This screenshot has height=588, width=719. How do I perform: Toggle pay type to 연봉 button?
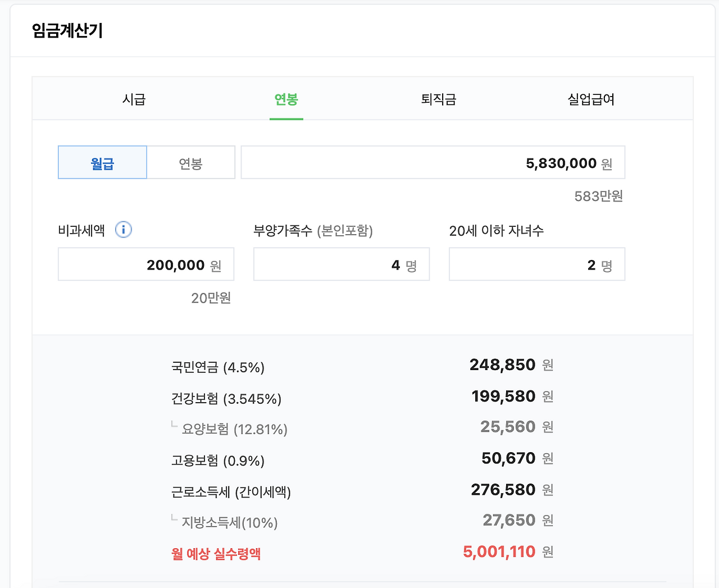click(x=190, y=163)
